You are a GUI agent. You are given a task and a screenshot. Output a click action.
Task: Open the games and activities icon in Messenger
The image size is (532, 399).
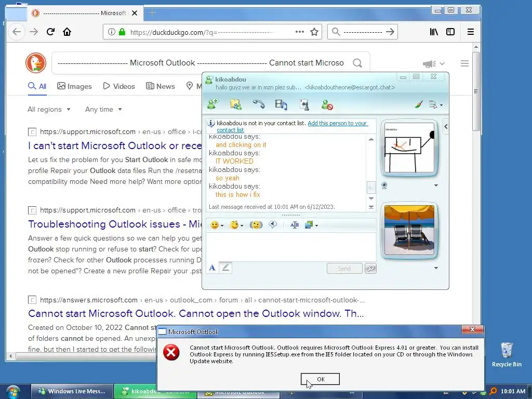pos(304,104)
